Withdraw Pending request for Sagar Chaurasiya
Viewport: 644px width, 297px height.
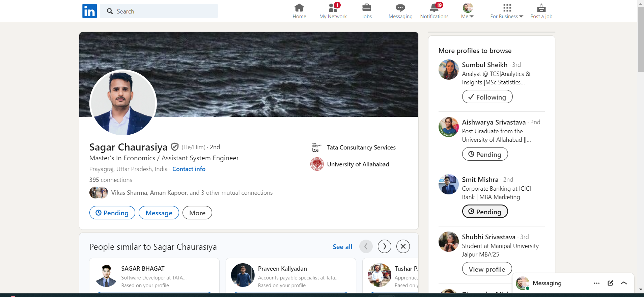coord(112,213)
